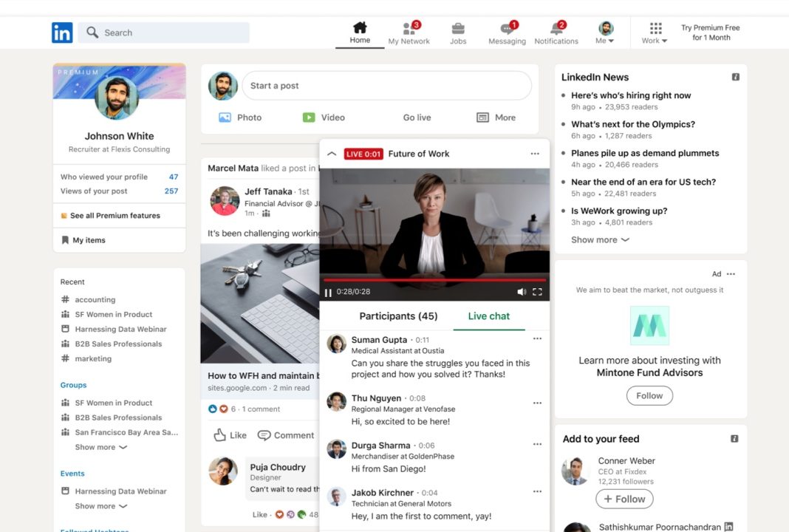The width and height of the screenshot is (789, 532).
Task: Open the Add to your feed info icon
Action: click(734, 439)
